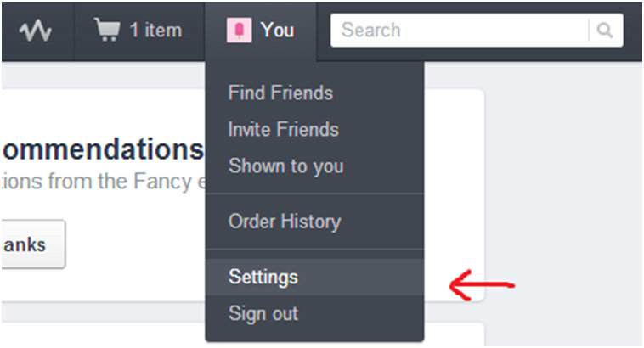The image size is (644, 348).
Task: View "Order History" from the dropdown
Action: pyautogui.click(x=284, y=222)
